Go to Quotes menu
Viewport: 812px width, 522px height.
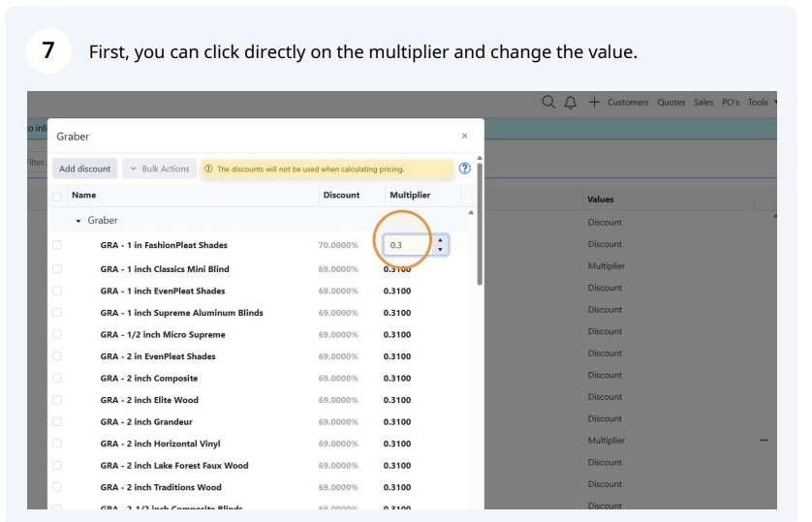pyautogui.click(x=671, y=103)
